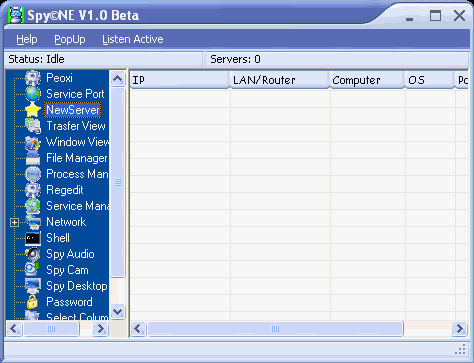Click tree panel scroll up arrow
474x363 pixels.
117,79
